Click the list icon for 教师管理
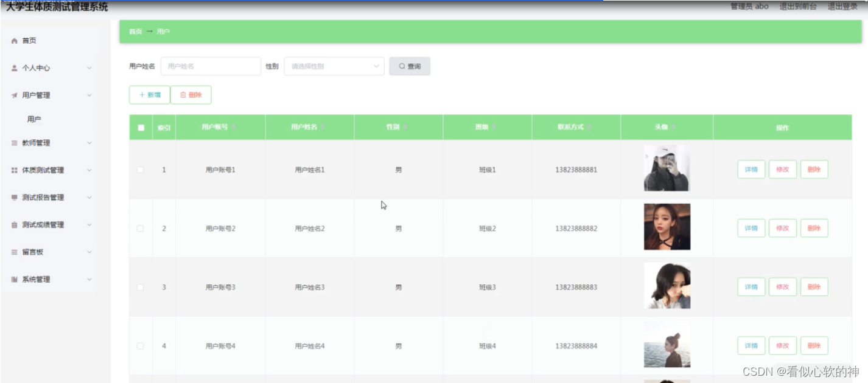 point(15,143)
